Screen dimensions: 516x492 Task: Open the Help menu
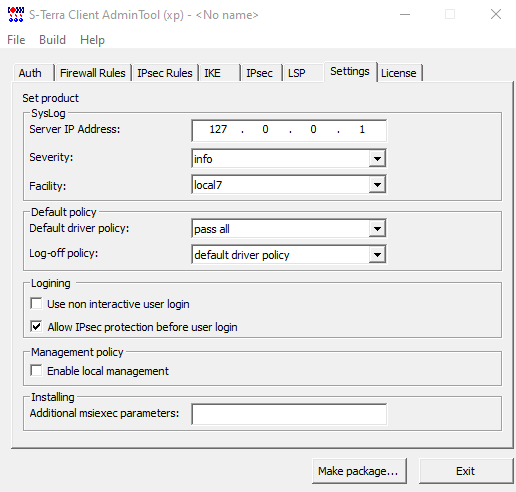click(92, 40)
